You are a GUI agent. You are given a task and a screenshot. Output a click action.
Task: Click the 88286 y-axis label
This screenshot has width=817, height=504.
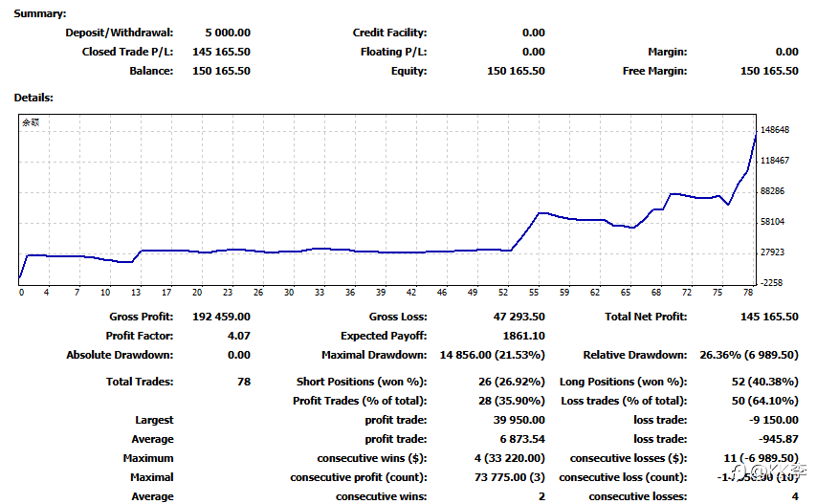coord(772,191)
